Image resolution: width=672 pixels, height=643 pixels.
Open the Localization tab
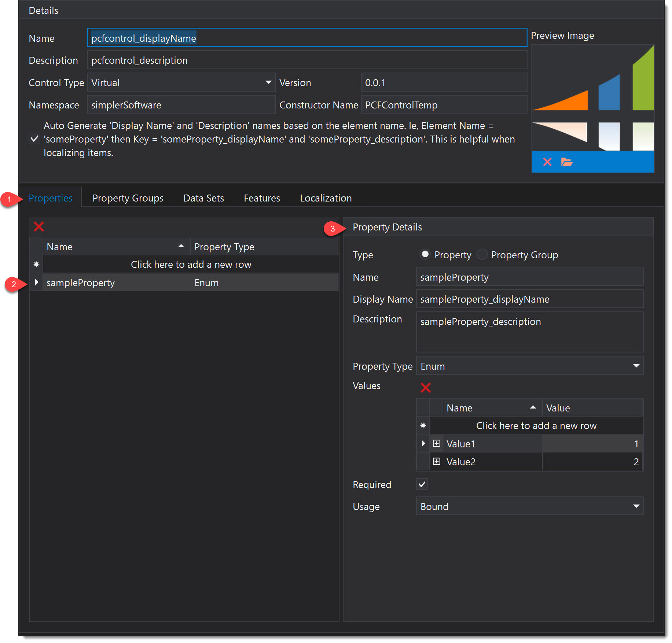pyautogui.click(x=325, y=198)
